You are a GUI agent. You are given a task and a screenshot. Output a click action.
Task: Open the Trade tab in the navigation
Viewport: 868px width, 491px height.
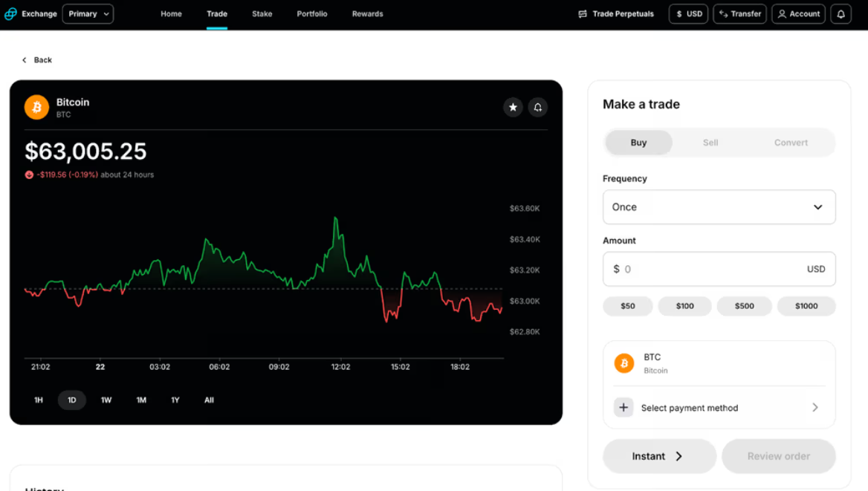click(x=216, y=13)
